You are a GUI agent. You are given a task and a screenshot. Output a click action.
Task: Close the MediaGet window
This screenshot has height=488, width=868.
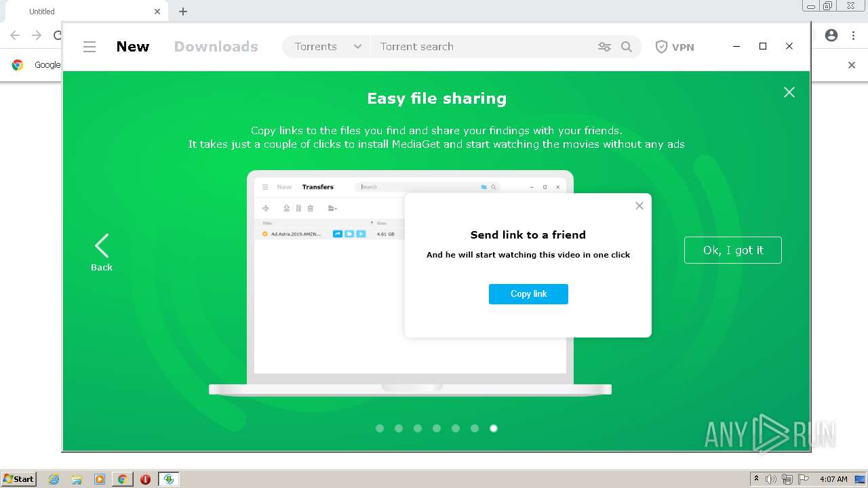(x=789, y=46)
